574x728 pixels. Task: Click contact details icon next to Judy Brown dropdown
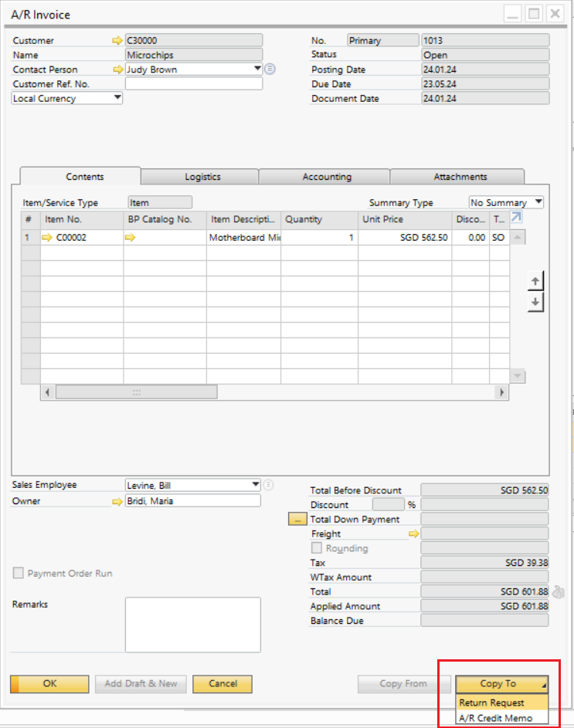[x=270, y=69]
